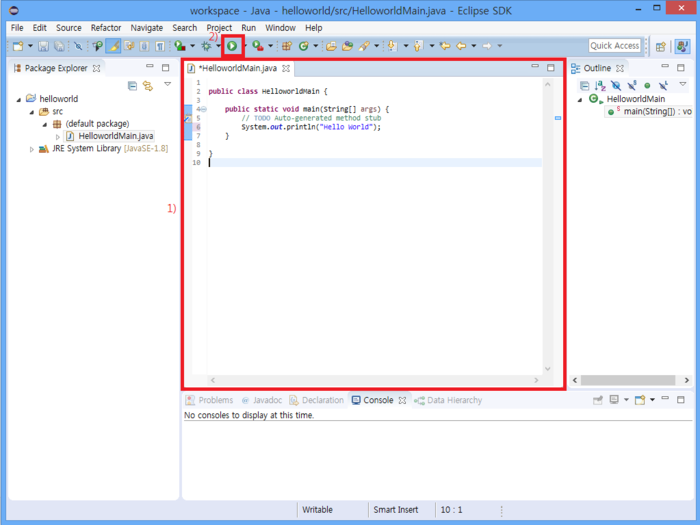Open Package Explorer view menu triangle
This screenshot has height=525, width=700.
(x=167, y=84)
